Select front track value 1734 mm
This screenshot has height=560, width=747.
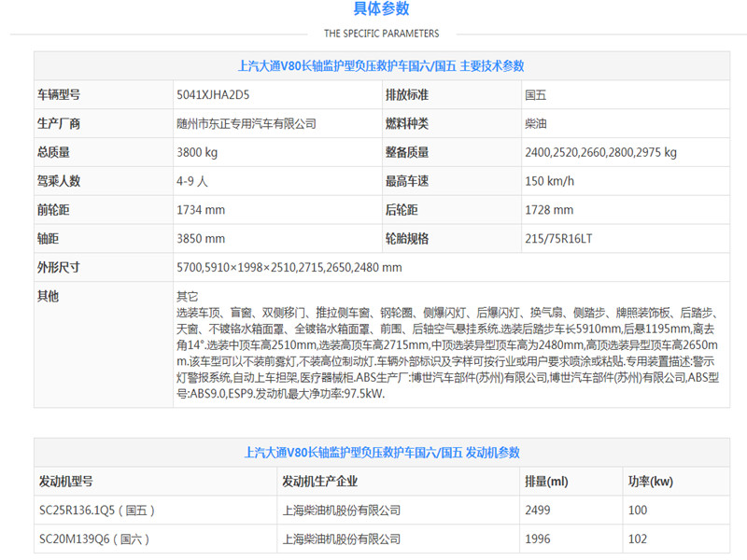201,210
